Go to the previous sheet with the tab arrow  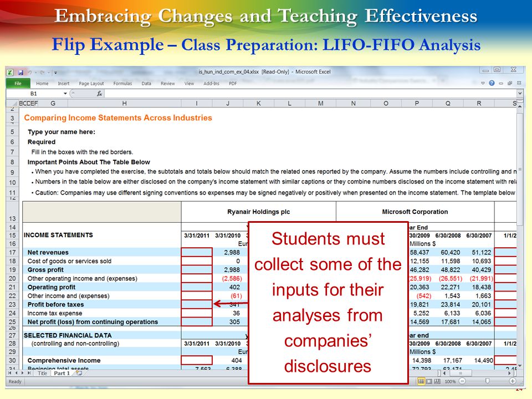16,373
